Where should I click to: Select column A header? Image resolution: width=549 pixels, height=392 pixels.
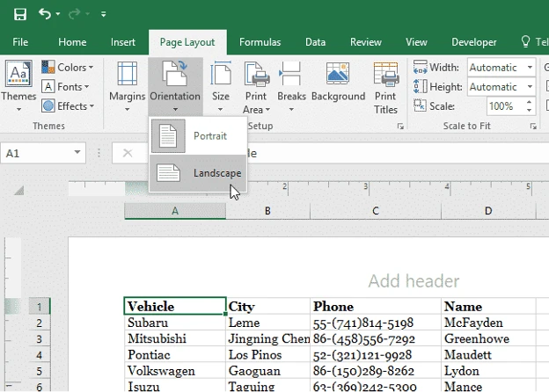[x=175, y=211]
